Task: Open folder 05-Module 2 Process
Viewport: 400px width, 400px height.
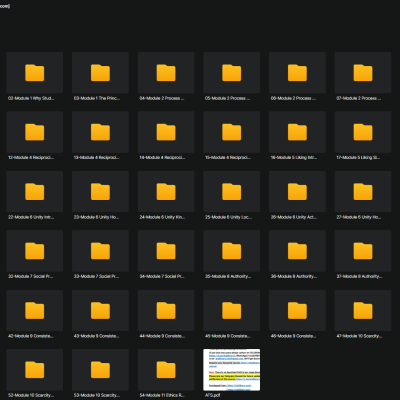Action: 232,73
